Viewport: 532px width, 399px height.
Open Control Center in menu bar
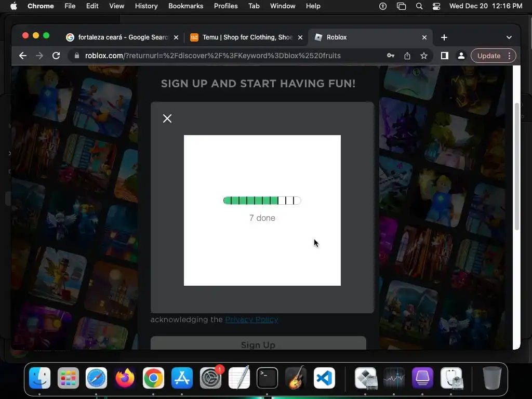[x=436, y=6]
